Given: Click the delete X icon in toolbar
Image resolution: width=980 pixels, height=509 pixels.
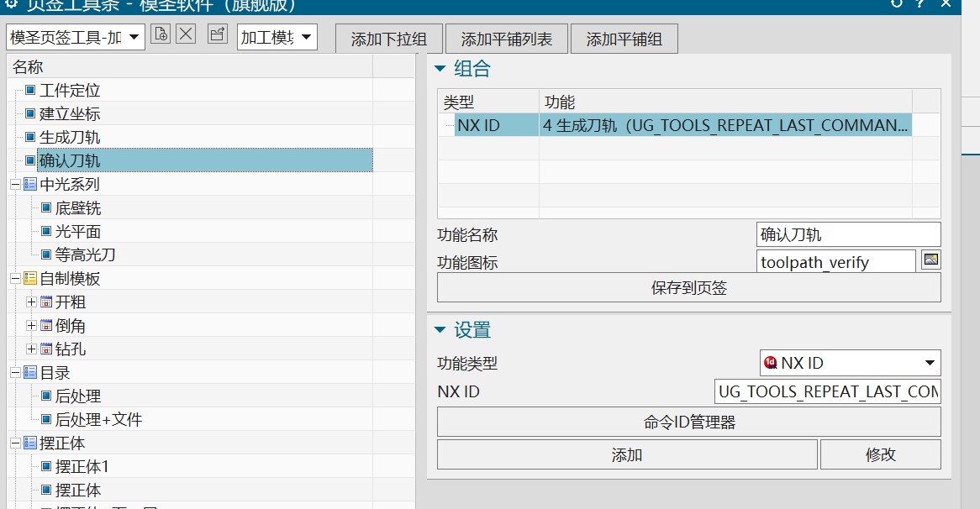Looking at the screenshot, I should pyautogui.click(x=186, y=34).
